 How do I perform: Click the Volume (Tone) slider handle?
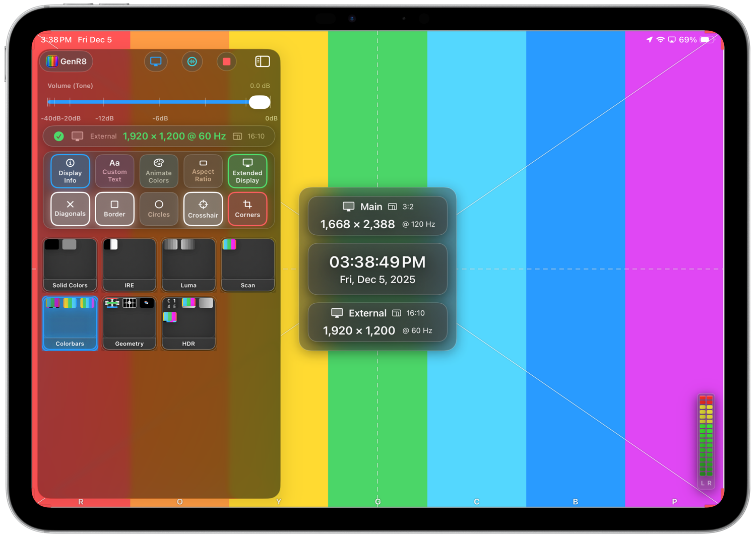point(260,102)
